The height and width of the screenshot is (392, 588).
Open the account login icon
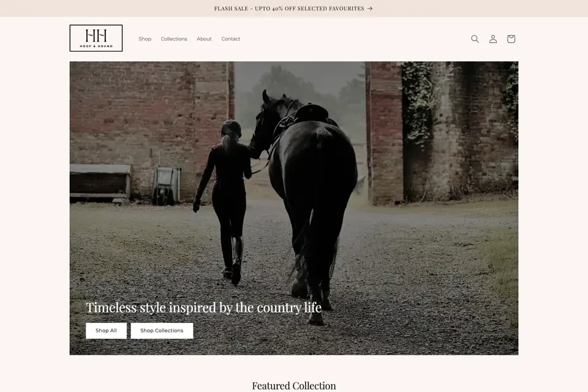(492, 39)
